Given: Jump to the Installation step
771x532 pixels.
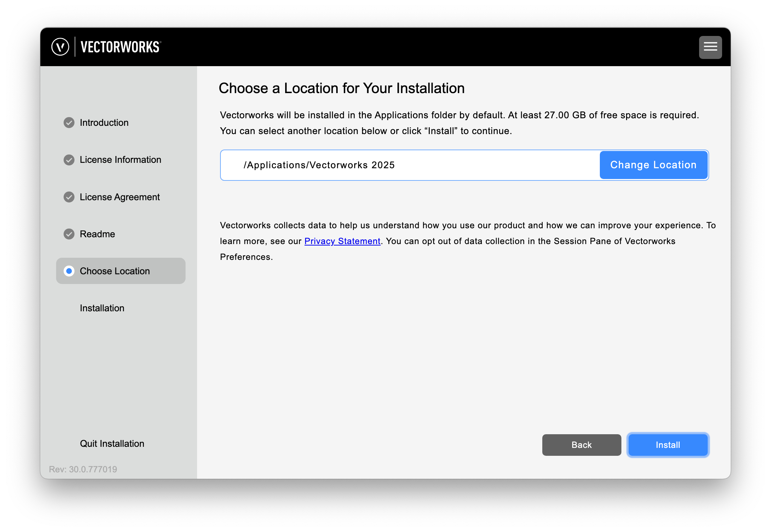Looking at the screenshot, I should pos(102,308).
